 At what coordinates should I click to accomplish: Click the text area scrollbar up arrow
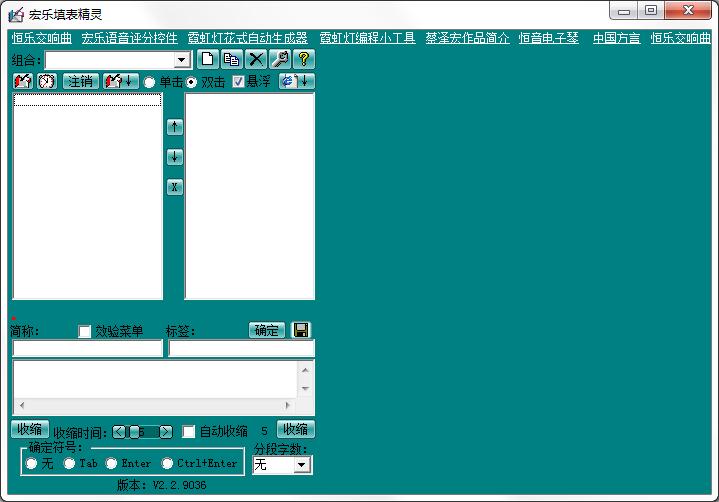pyautogui.click(x=305, y=370)
